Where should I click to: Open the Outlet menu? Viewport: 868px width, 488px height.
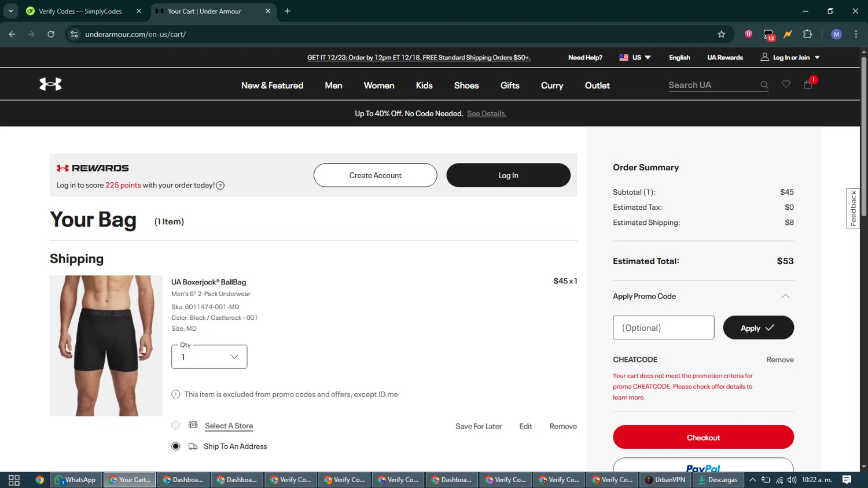(597, 86)
